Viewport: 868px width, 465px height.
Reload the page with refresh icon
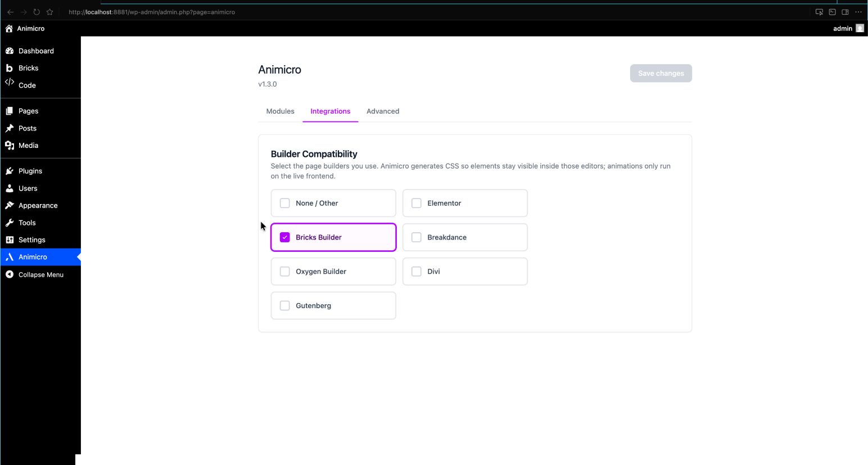click(x=37, y=12)
